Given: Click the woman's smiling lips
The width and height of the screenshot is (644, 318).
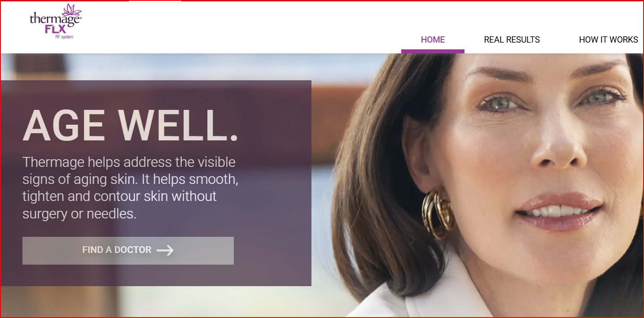Looking at the screenshot, I should coord(559,212).
